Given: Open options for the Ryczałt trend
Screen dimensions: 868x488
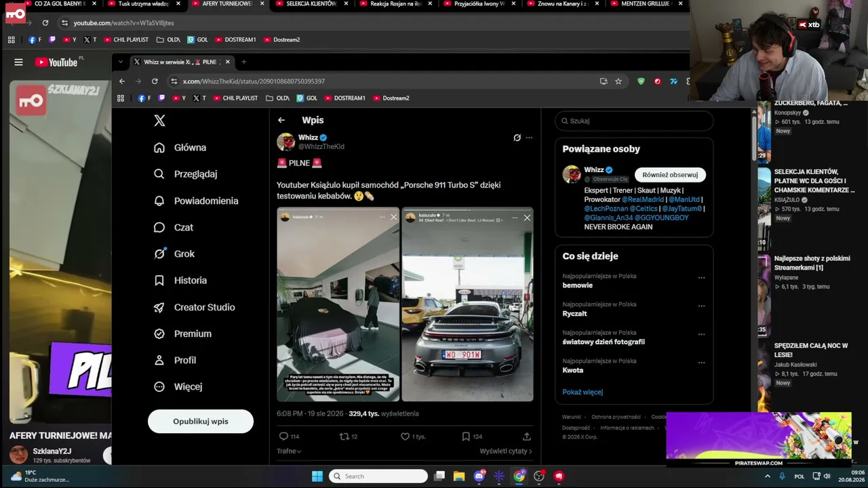Looking at the screenshot, I should (701, 306).
